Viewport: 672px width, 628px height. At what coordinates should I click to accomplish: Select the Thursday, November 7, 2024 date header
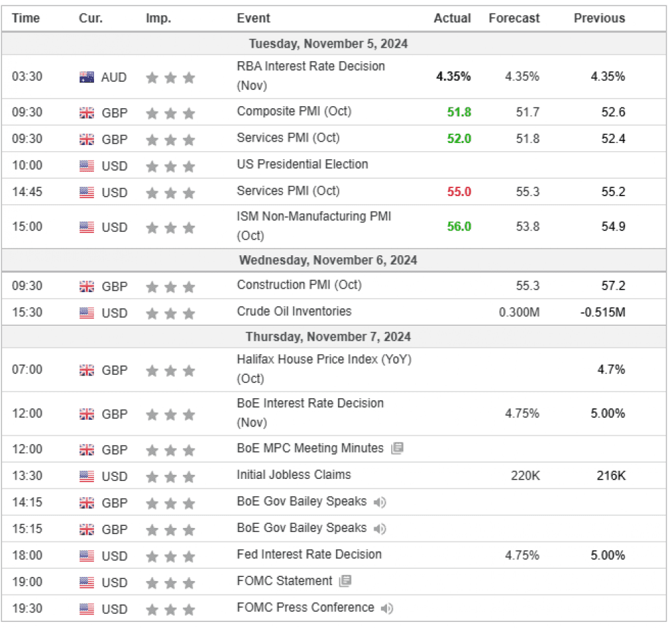(329, 337)
